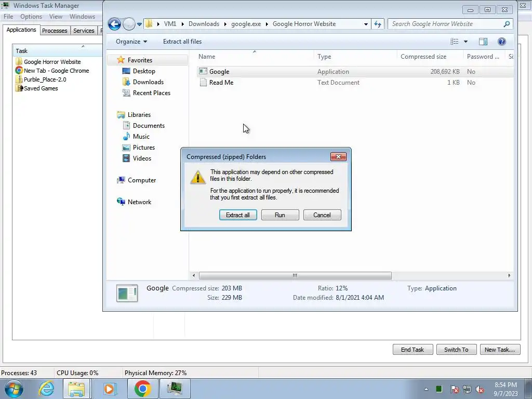Expand the arrow after Downloads in breadcrumb
This screenshot has width=532, height=399.
[x=225, y=24]
